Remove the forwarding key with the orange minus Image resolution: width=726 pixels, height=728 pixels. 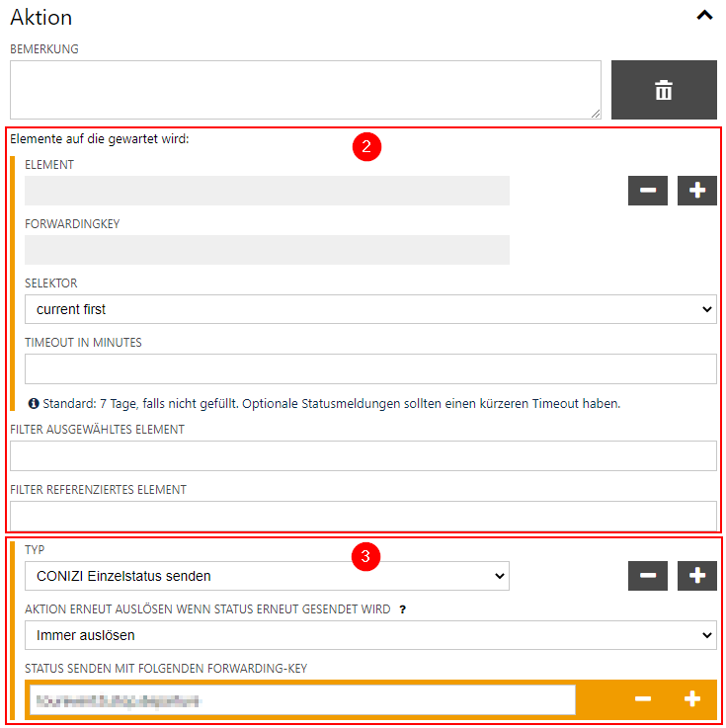643,699
